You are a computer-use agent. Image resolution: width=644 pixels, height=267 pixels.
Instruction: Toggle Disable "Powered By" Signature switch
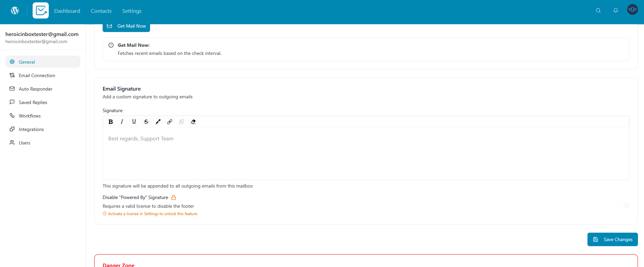624,206
